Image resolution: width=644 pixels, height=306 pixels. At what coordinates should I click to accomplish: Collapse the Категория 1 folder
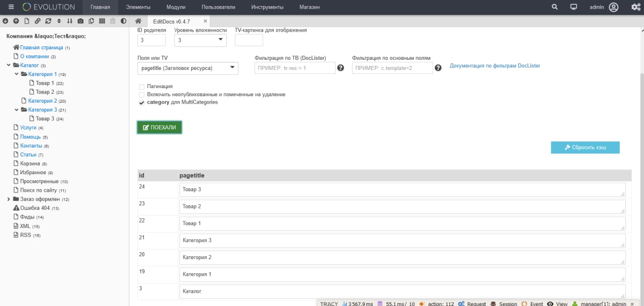point(17,74)
